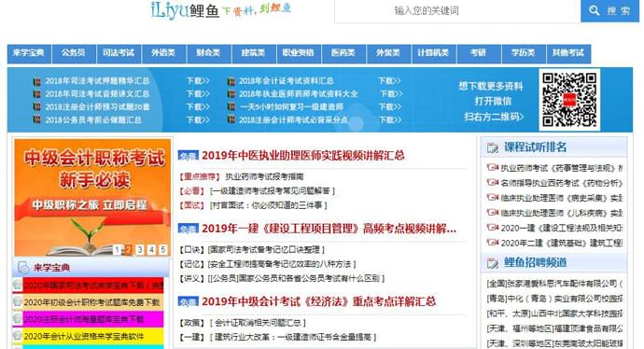Viewport: 644px width, 349px height.
Task: Click the 中级会计职称考试 banner image
Action: tap(92, 197)
